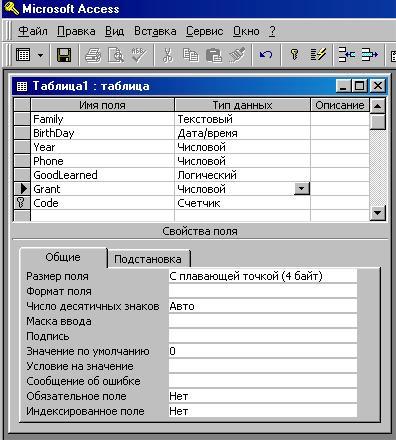Maximize the Таблица1 table window
The height and width of the screenshot is (440, 396).
360,86
